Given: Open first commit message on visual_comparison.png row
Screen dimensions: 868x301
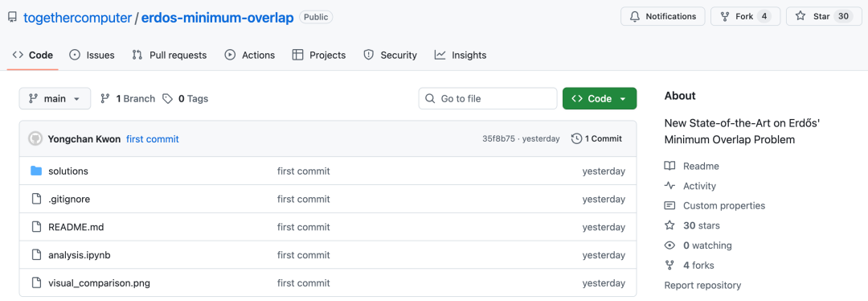Looking at the screenshot, I should (303, 283).
